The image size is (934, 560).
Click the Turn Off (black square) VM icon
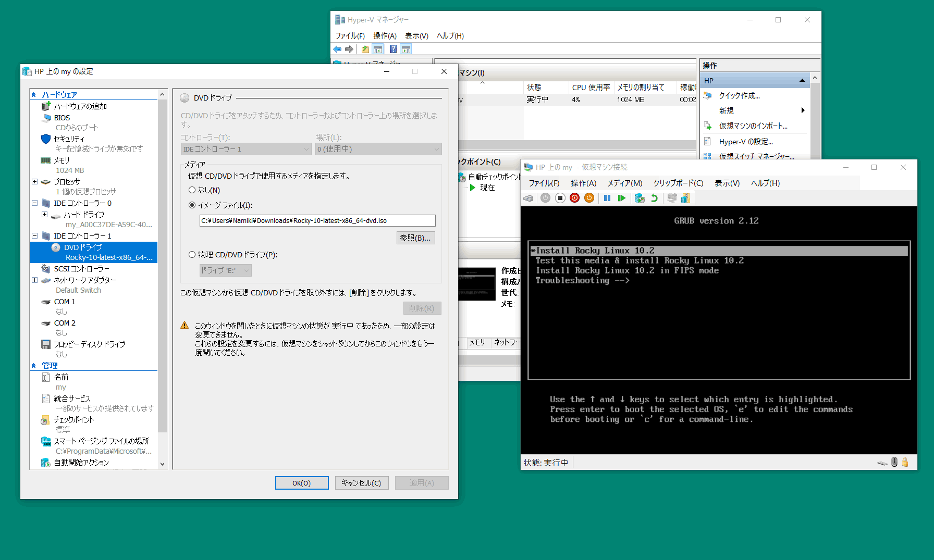click(560, 198)
